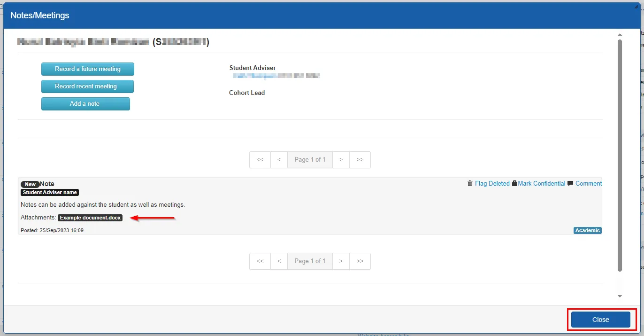This screenshot has width=644, height=336.
Task: Click the Academic category tag
Action: 587,230
